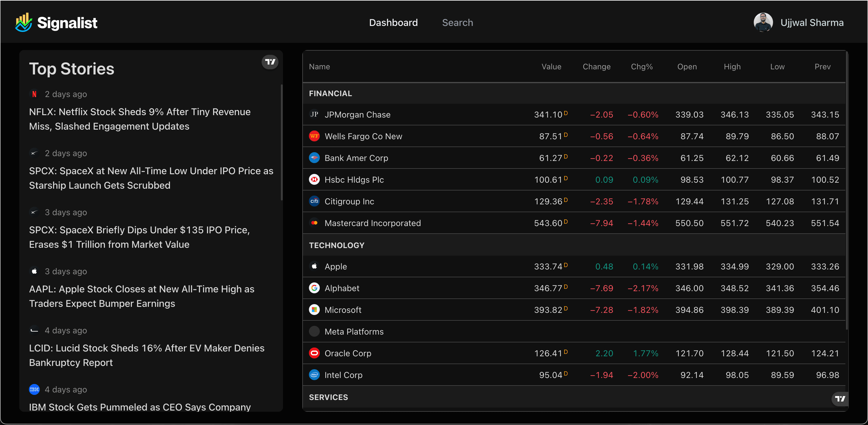Click the Top Stories heading
Screen dimensions: 868x425
[71, 68]
